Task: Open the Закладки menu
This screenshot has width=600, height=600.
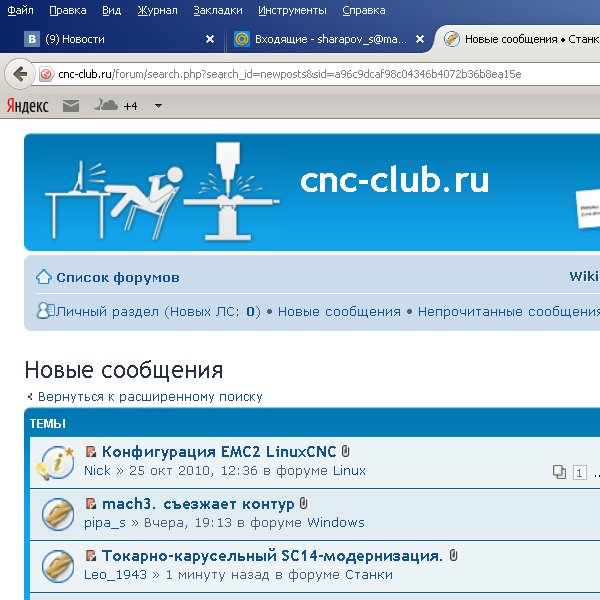Action: point(218,10)
